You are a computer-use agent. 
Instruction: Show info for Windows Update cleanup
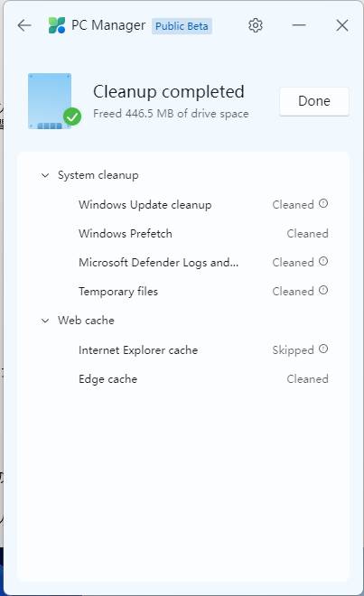click(323, 204)
